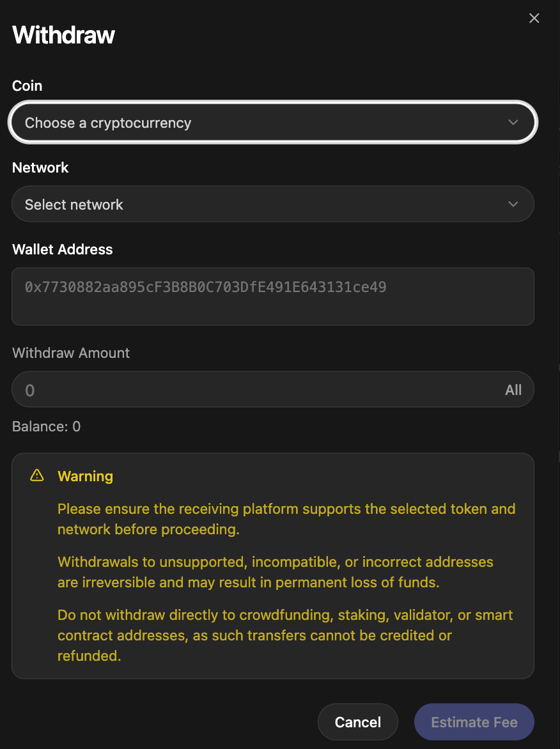This screenshot has height=749, width=560.
Task: Focus the Wallet Address input box
Action: [273, 297]
